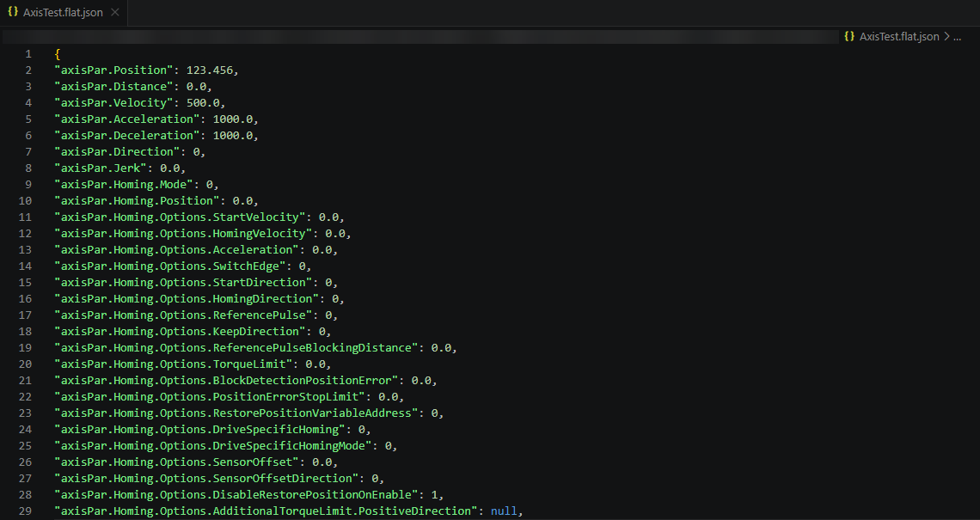This screenshot has height=520, width=980.
Task: Close the AxisTest.flat.json tab
Action: [115, 13]
